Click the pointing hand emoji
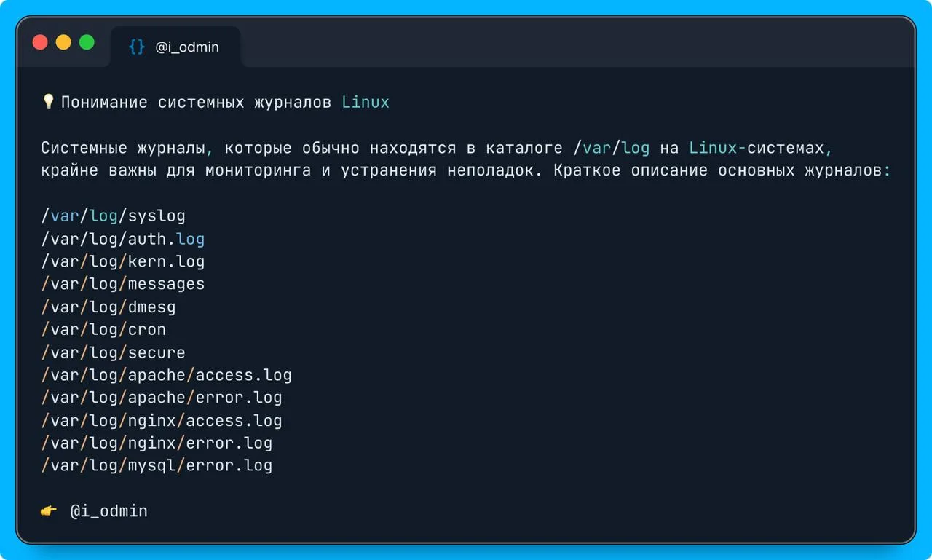 coord(49,511)
